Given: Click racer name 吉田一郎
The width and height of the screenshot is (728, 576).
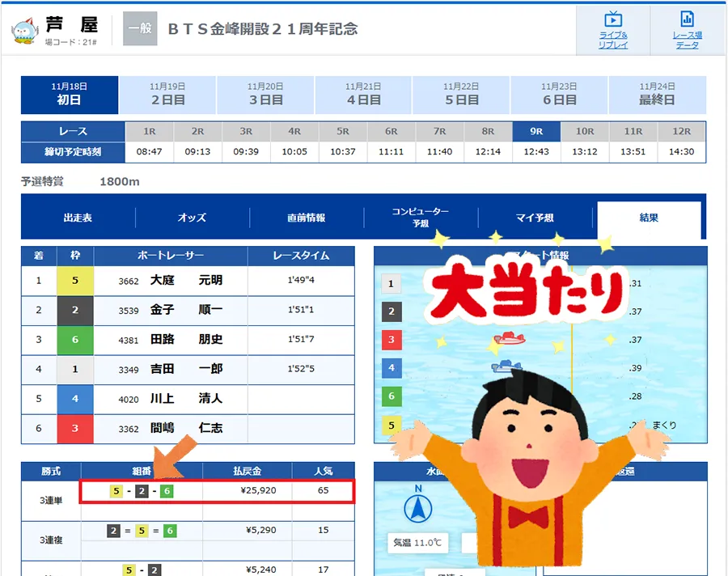Looking at the screenshot, I should 186,369.
